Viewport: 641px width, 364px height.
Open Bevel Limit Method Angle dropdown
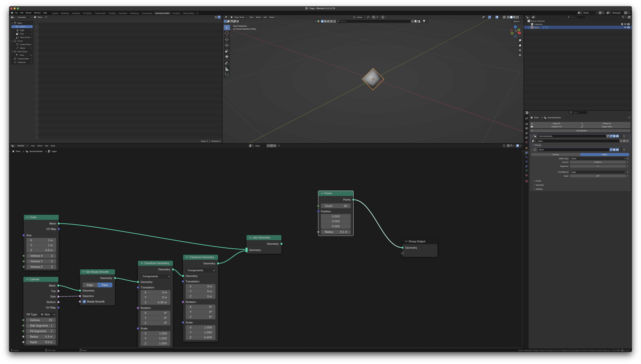tap(598, 172)
